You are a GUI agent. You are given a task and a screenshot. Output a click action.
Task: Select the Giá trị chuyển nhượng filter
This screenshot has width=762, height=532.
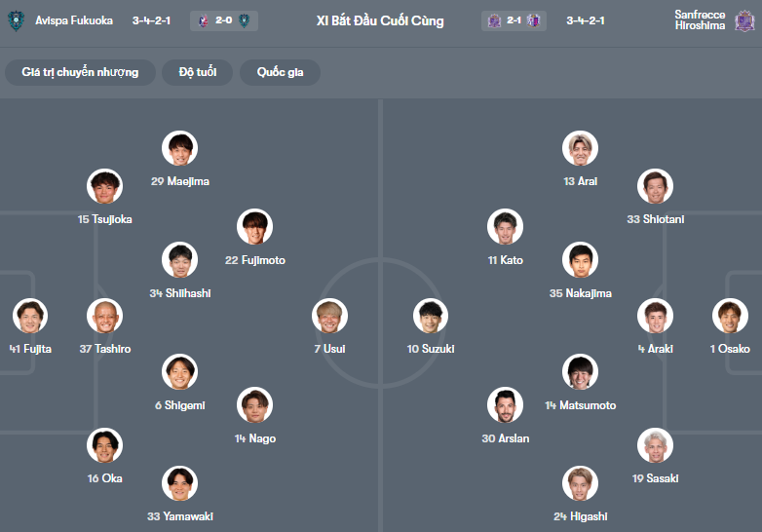coord(80,72)
